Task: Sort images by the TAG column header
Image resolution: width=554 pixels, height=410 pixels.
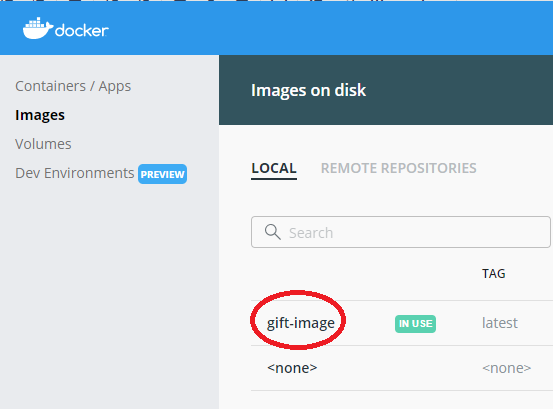Action: tap(494, 273)
